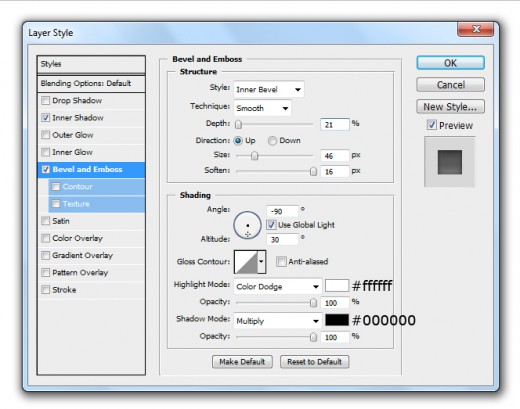This screenshot has height=409, width=520.
Task: Click the Make Default button
Action: tap(242, 362)
